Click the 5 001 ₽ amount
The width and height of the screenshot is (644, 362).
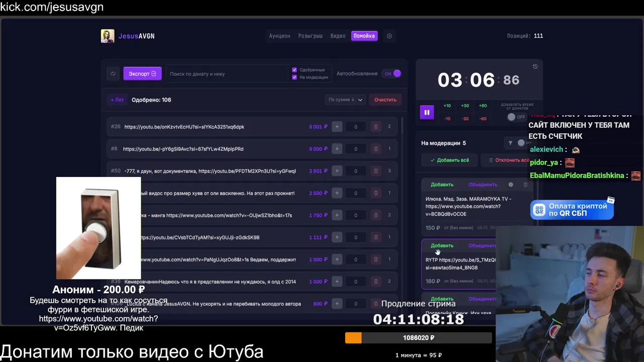point(318,127)
